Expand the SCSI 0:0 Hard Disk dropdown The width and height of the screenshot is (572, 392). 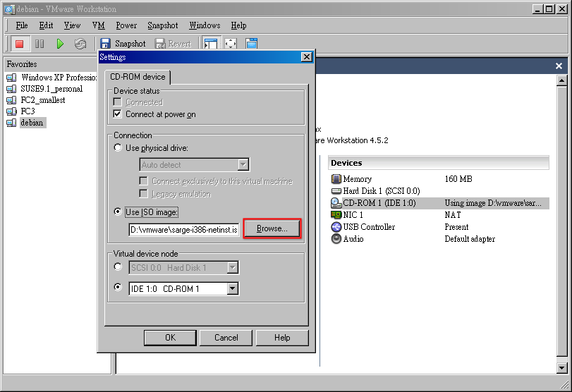coord(232,268)
